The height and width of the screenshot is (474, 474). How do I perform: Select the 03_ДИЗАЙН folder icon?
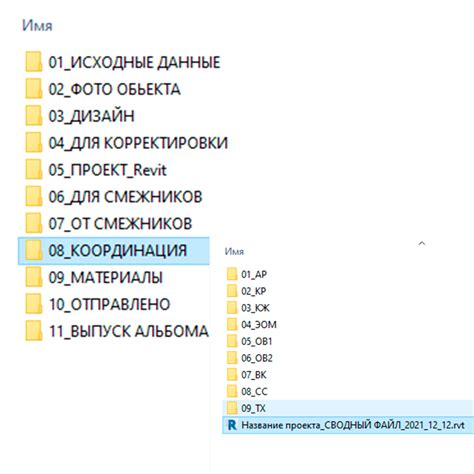(34, 116)
